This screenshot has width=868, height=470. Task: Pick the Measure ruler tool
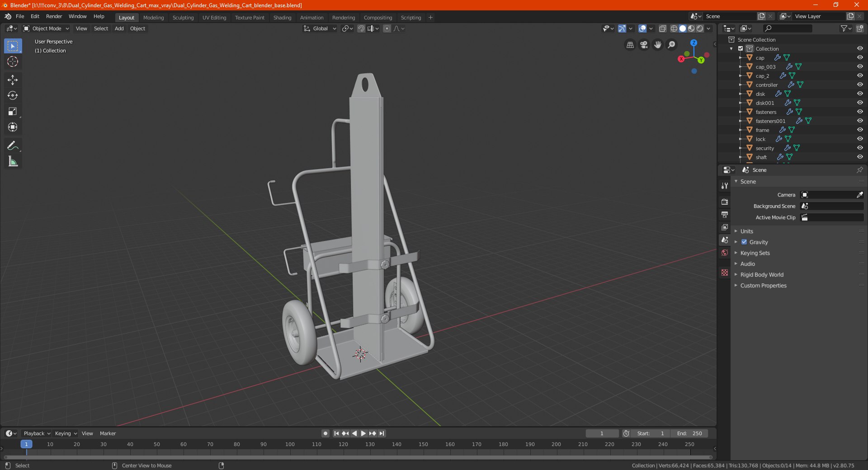point(13,161)
